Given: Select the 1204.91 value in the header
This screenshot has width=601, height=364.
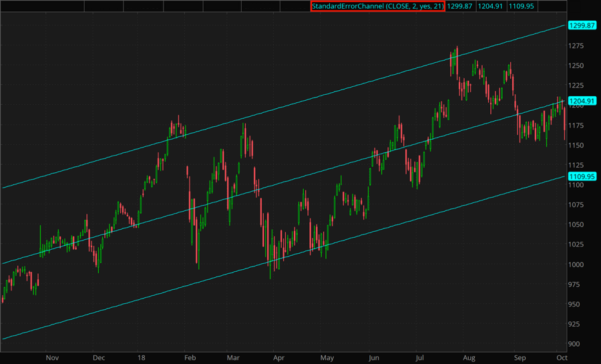Looking at the screenshot, I should point(490,6).
